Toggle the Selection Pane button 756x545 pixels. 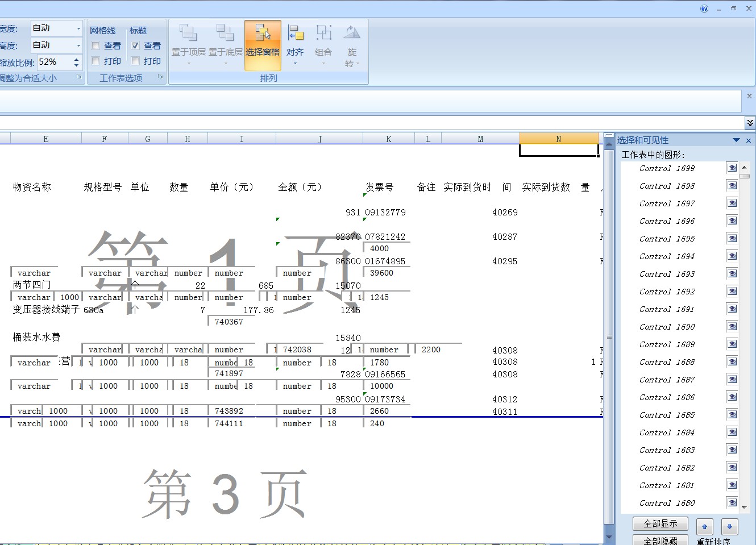pyautogui.click(x=263, y=45)
